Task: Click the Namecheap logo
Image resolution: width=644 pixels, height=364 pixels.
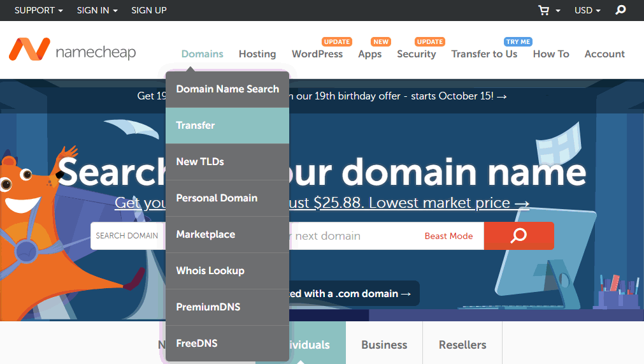Action: coord(72,50)
